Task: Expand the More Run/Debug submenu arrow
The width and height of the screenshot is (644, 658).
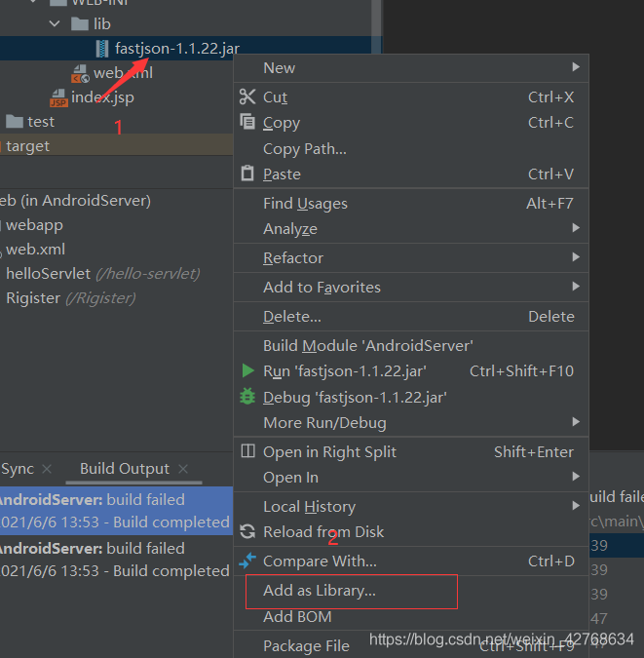Action: tap(576, 422)
